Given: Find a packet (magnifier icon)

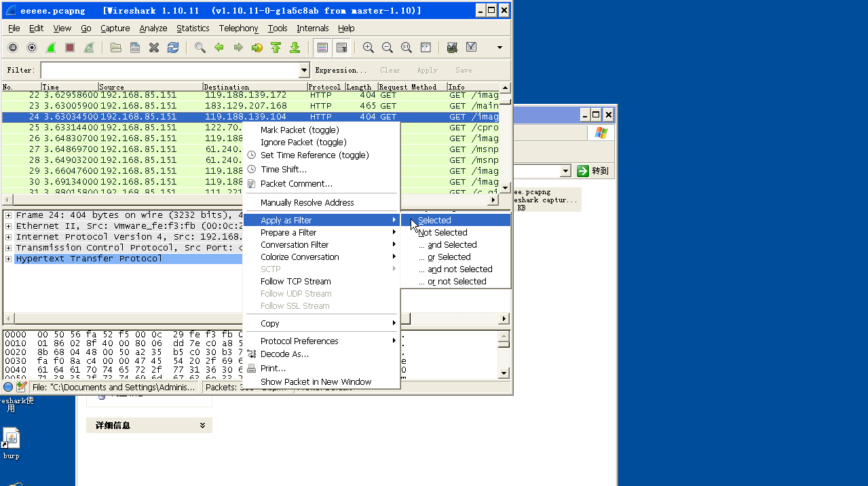Looking at the screenshot, I should coord(200,48).
